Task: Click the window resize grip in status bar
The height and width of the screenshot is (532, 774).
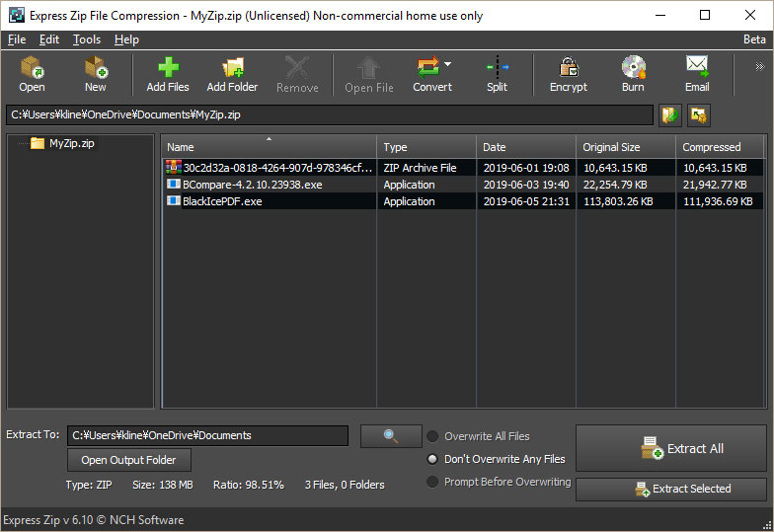Action: point(768,525)
